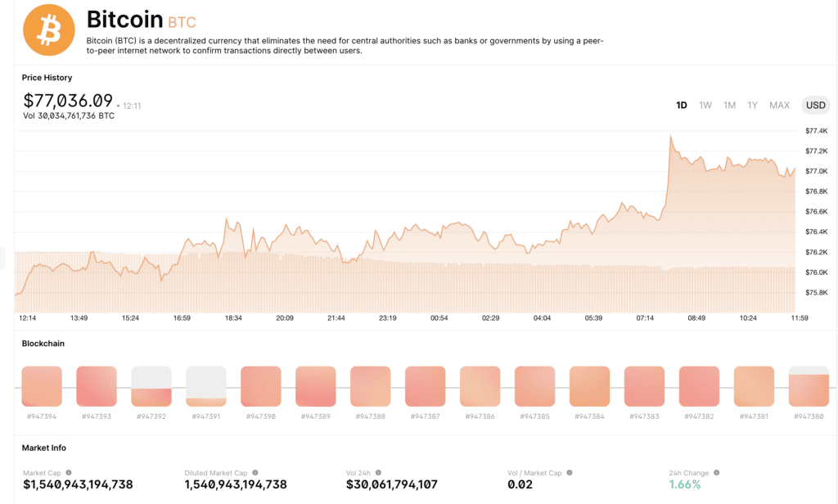The height and width of the screenshot is (504, 838).
Task: Click the Bitcoin page title
Action: pos(124,20)
